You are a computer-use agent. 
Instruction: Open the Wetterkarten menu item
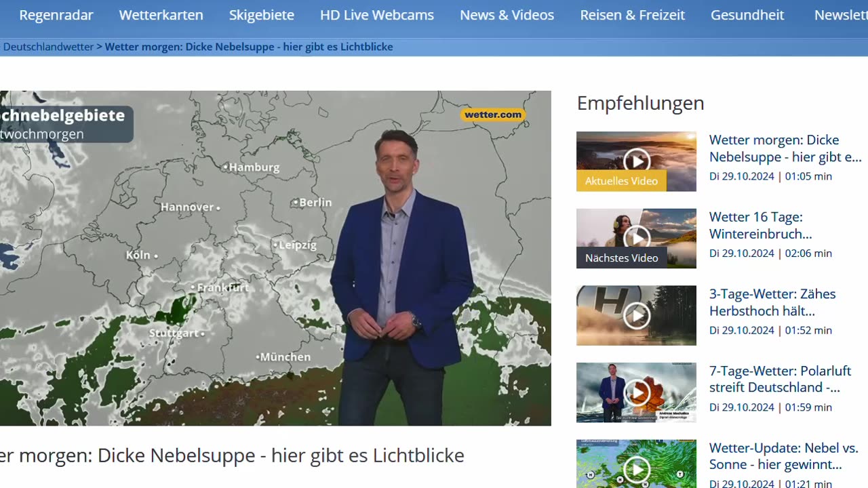161,15
